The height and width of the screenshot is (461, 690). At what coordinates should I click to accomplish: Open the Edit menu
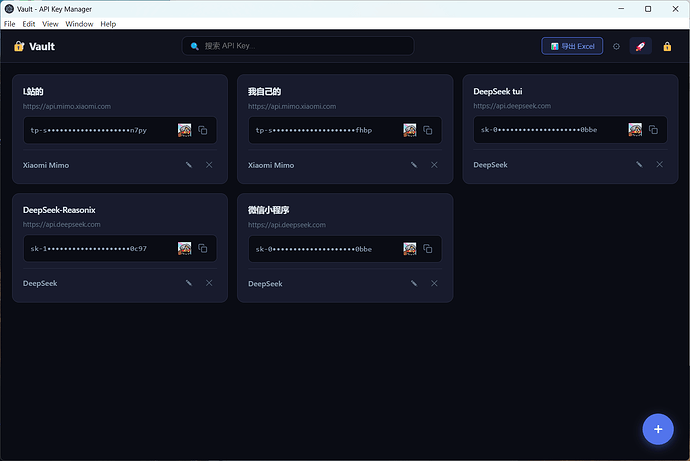tap(29, 24)
